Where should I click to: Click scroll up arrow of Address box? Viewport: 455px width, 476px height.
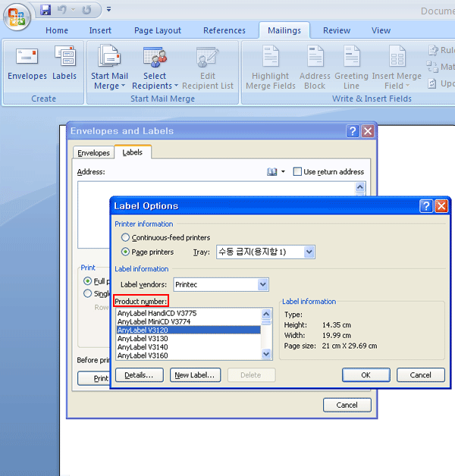(360, 186)
